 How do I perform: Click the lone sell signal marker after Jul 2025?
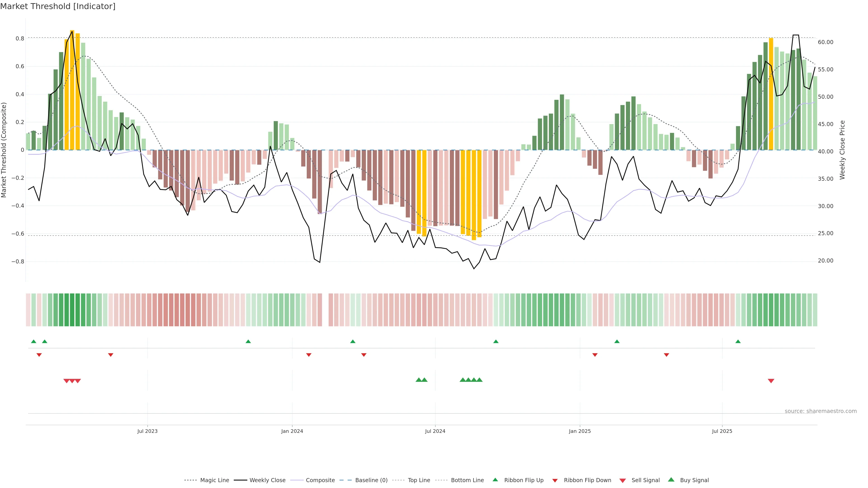[771, 381]
